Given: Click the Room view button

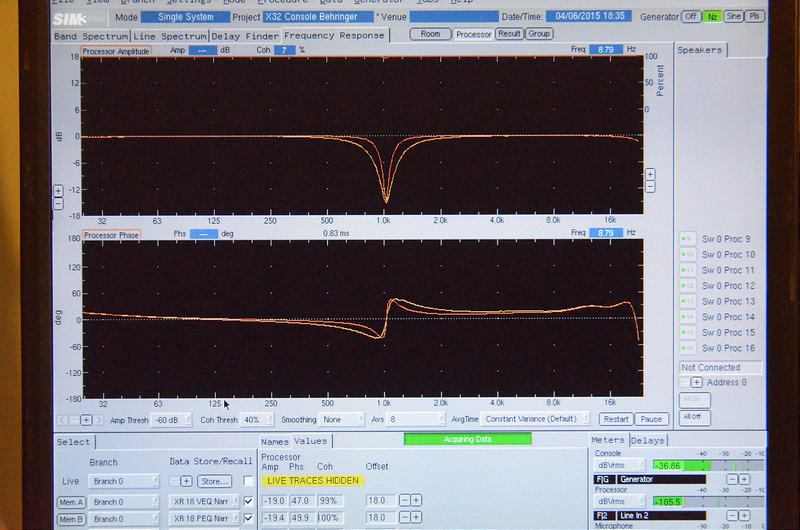Looking at the screenshot, I should (430, 34).
